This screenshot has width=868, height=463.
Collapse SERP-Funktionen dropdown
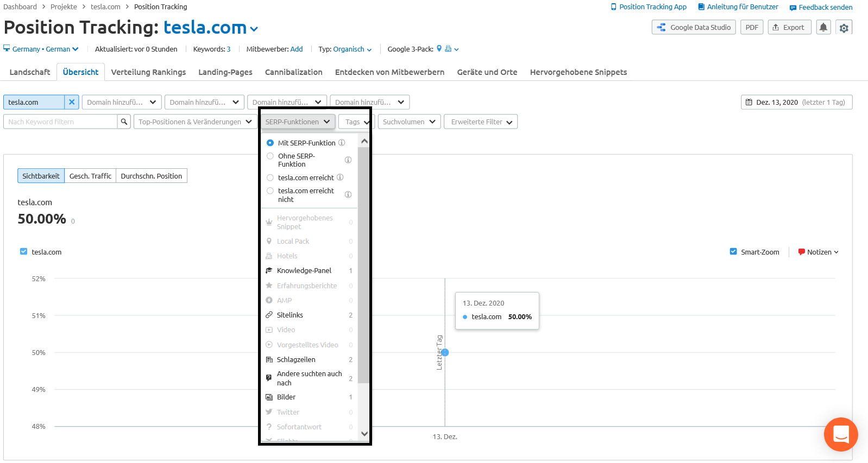[x=298, y=122]
